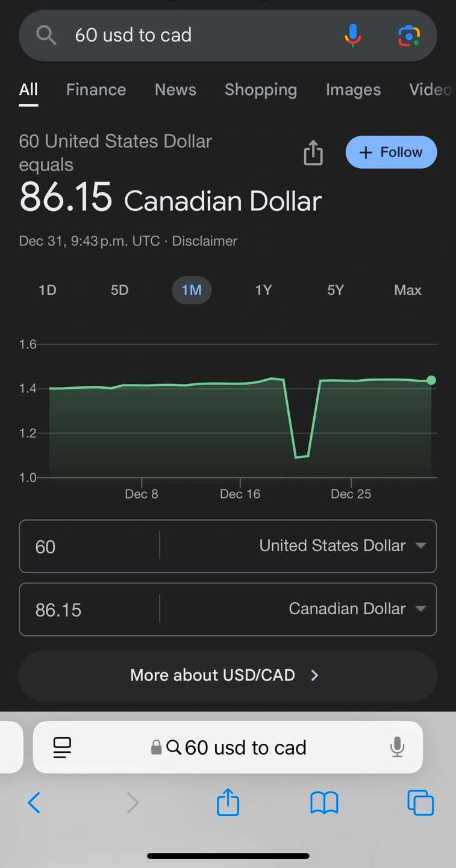
Task: Tap Safari back arrow
Action: (34, 803)
